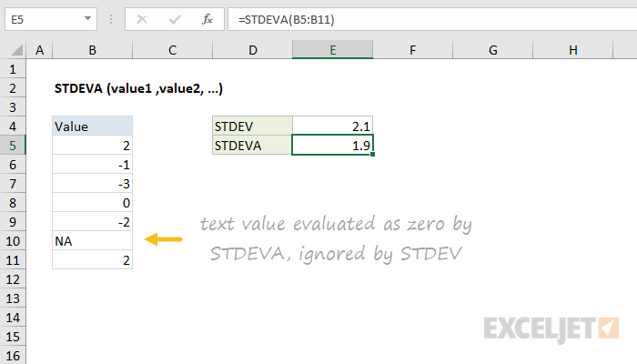
Task: Select row 7 header
Action: (13, 184)
